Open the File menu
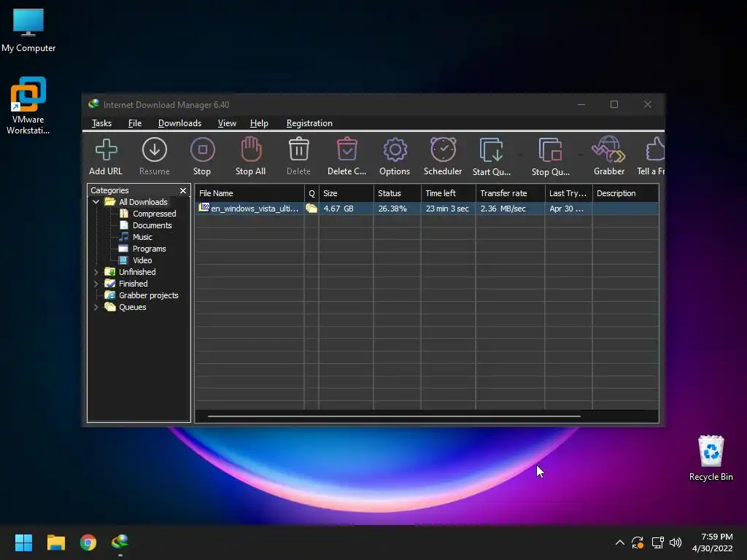This screenshot has width=747, height=560. click(x=135, y=123)
